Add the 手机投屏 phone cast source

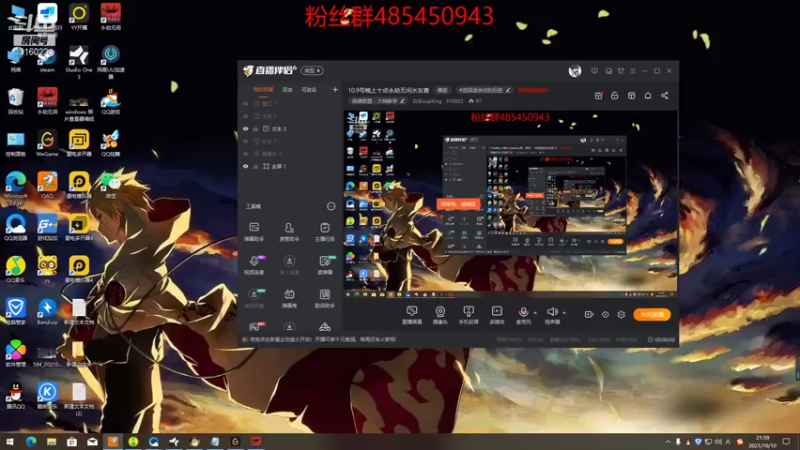click(468, 315)
